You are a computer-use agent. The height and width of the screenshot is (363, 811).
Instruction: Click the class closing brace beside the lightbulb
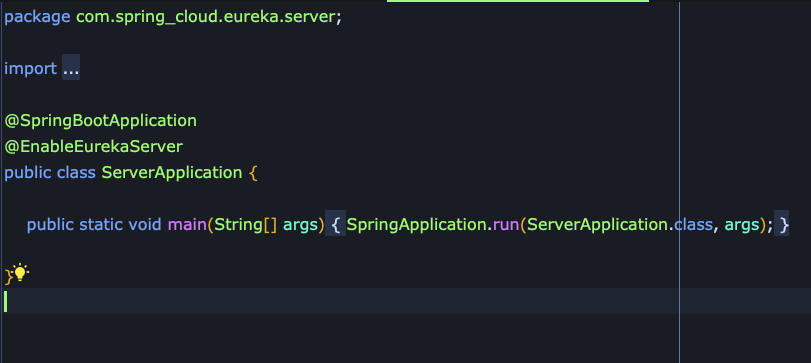click(x=8, y=276)
